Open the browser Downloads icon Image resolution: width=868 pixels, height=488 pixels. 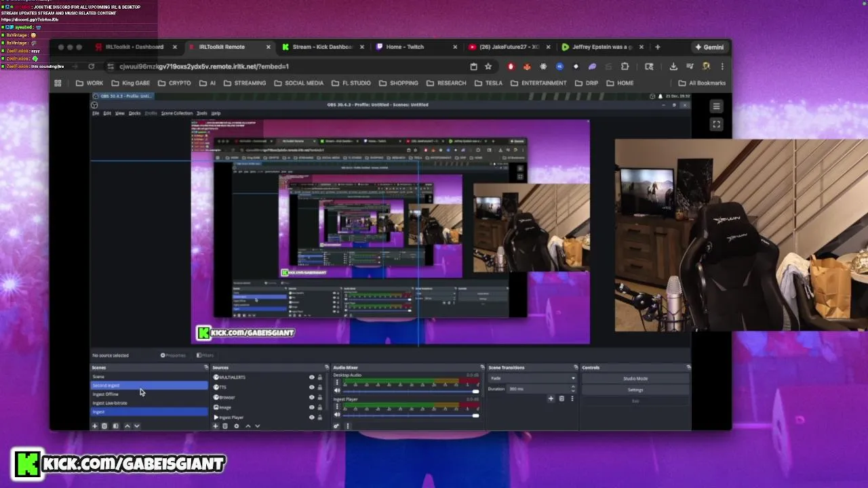pyautogui.click(x=673, y=66)
